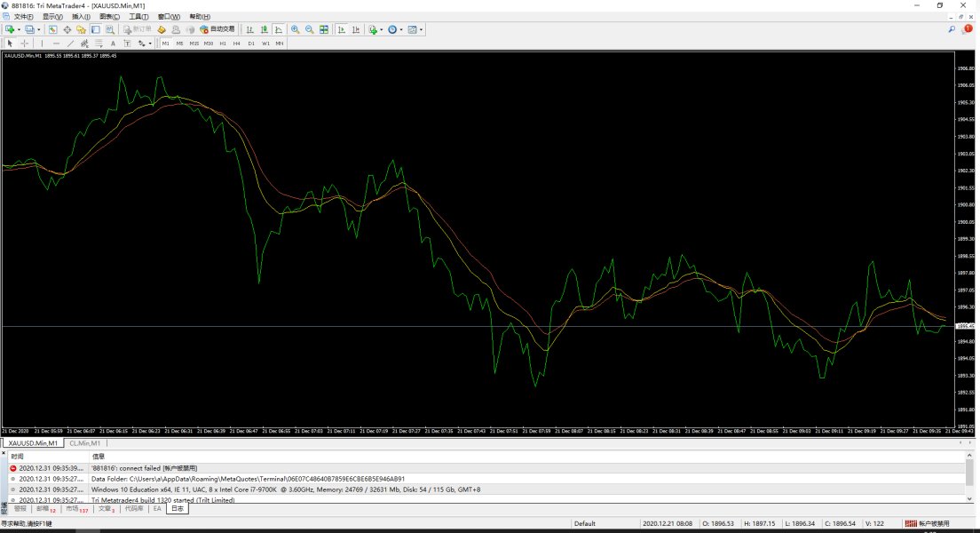Toggle the line chart display mode

(279, 29)
